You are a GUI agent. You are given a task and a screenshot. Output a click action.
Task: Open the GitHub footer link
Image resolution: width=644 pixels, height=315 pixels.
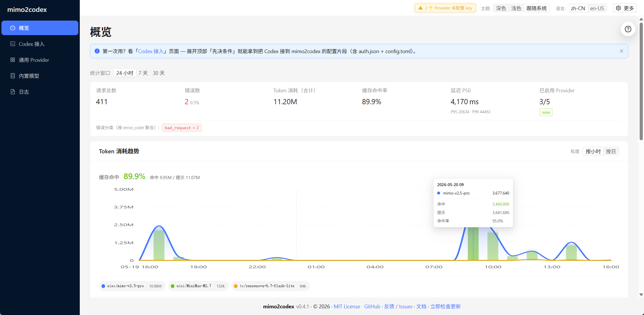pyautogui.click(x=372, y=306)
